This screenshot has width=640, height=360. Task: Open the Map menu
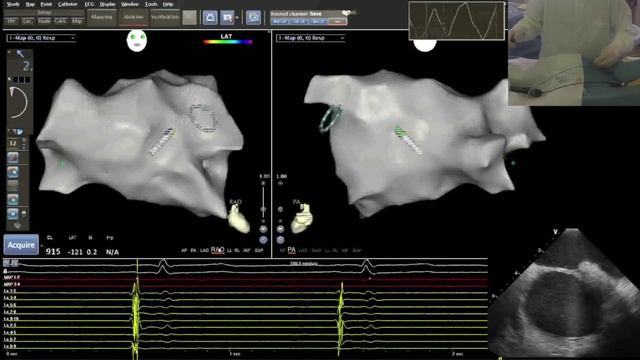point(30,4)
